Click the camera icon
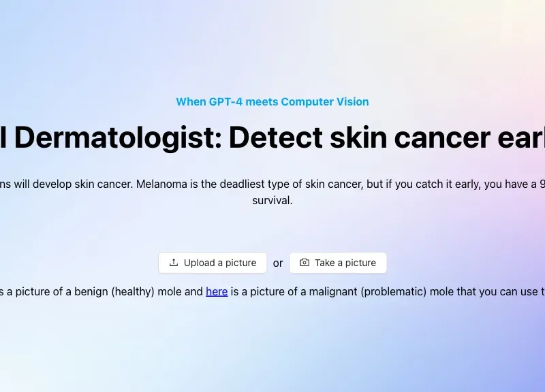The width and height of the screenshot is (545, 392). [x=304, y=263]
